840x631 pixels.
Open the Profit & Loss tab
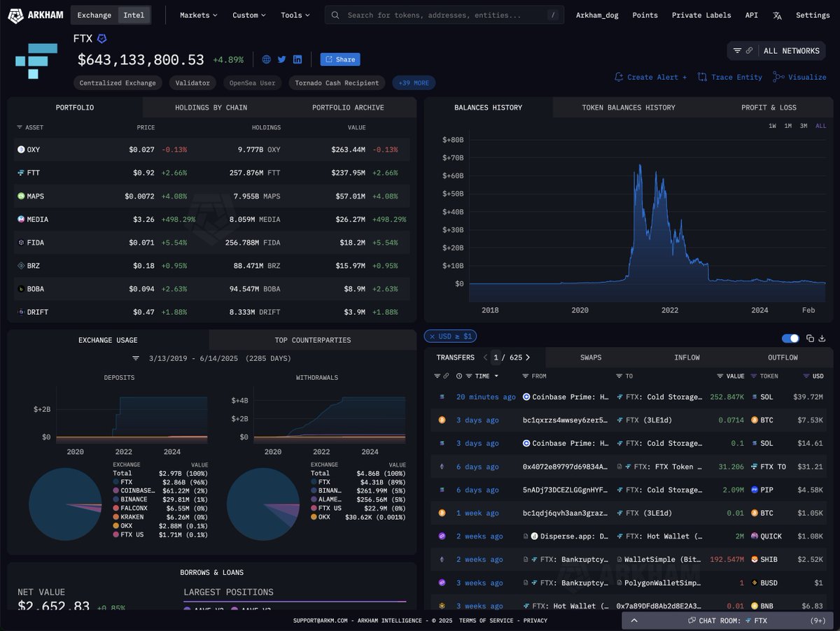pyautogui.click(x=769, y=108)
